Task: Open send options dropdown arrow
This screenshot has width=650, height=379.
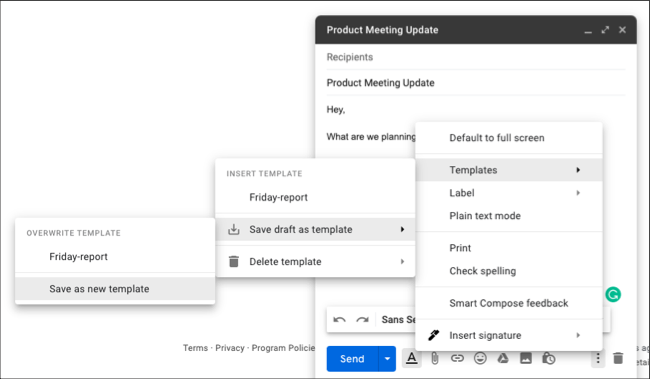Action: [x=387, y=359]
